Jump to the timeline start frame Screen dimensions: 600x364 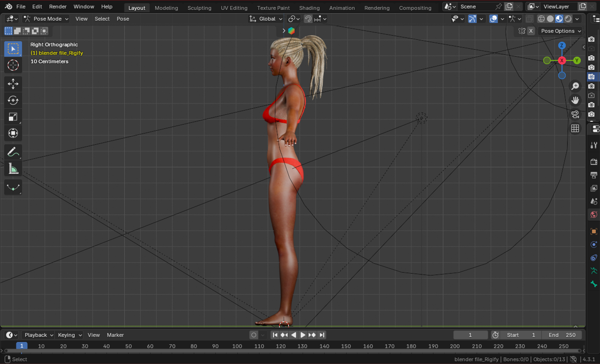coord(275,335)
